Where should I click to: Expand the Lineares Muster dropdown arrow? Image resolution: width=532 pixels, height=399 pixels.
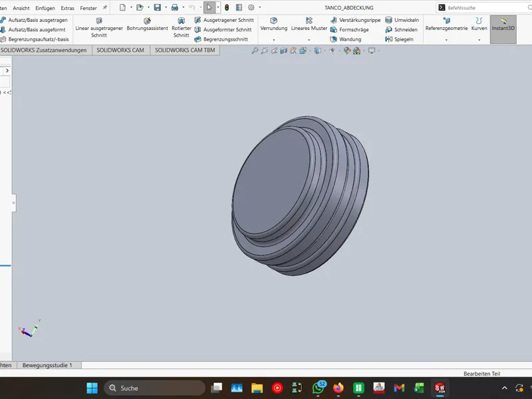coord(309,40)
